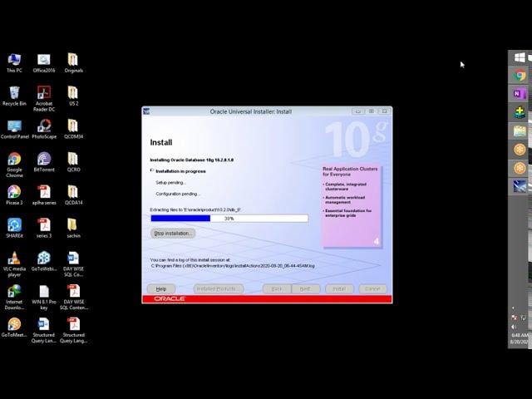The width and height of the screenshot is (532, 399).
Task: Click the 'Installation in progress' status text
Action: click(181, 171)
